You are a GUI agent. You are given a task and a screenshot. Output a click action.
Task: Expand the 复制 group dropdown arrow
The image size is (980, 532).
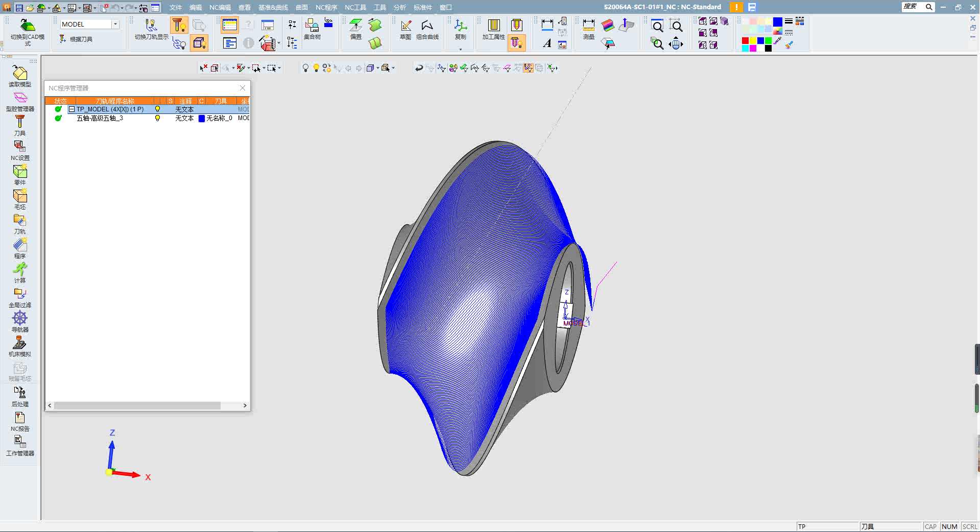pos(461,49)
